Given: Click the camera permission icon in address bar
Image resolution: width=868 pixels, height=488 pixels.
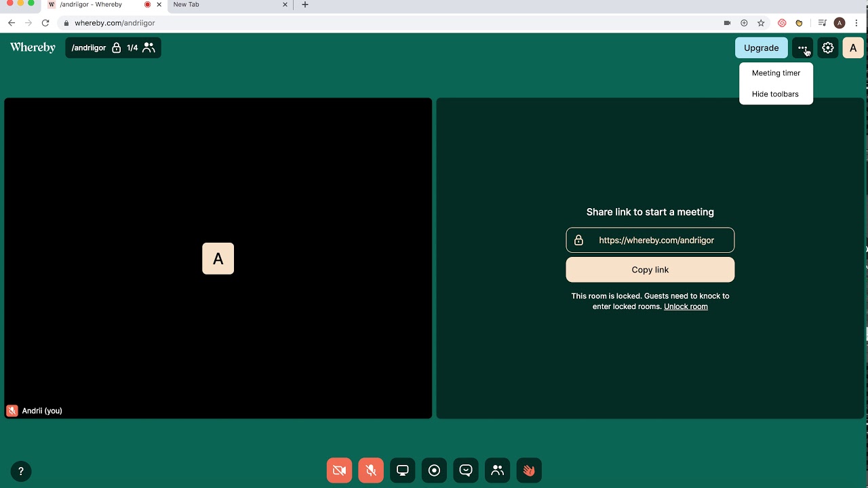Looking at the screenshot, I should 727,23.
